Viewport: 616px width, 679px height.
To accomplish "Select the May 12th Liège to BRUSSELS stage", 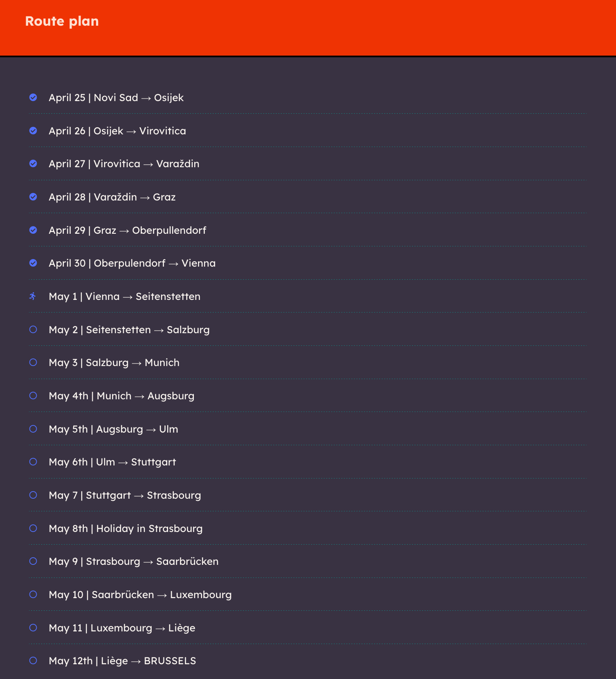I will pyautogui.click(x=122, y=661).
